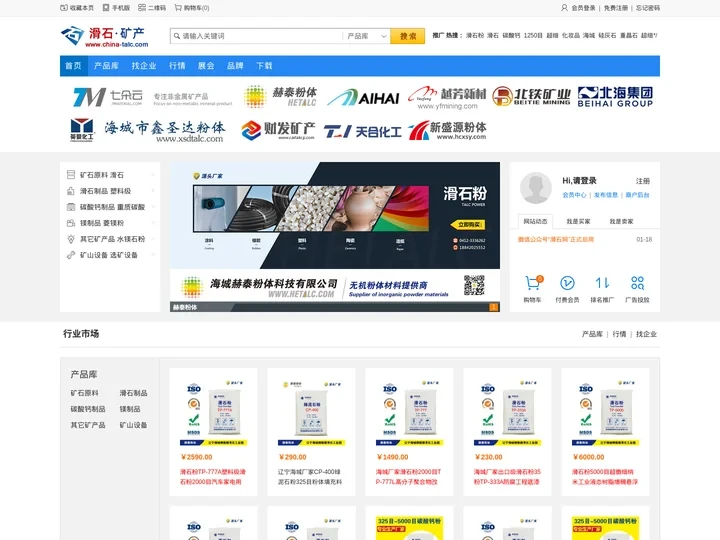Expand the 其它矿产品 水镁石粉 submenu arrow

pyautogui.click(x=153, y=239)
